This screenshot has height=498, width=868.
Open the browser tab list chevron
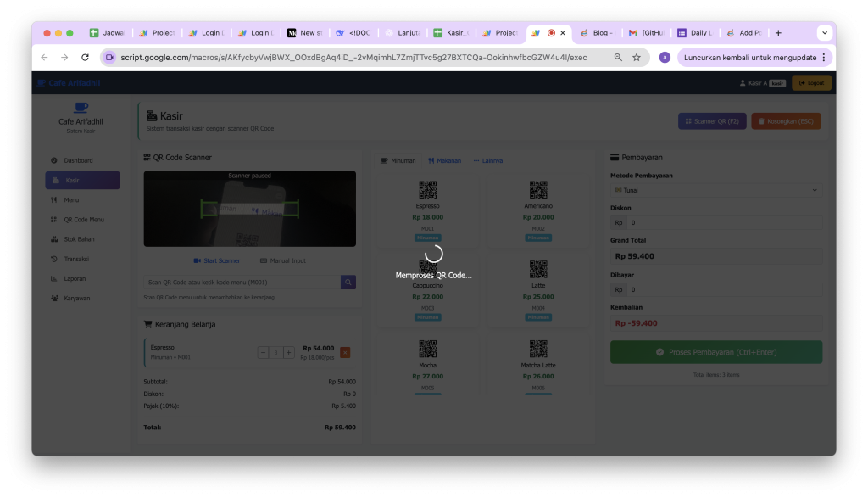pyautogui.click(x=824, y=33)
